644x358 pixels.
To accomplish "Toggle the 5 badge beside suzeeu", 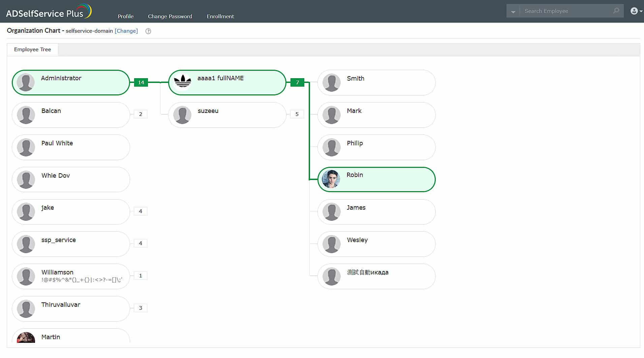I will 297,114.
